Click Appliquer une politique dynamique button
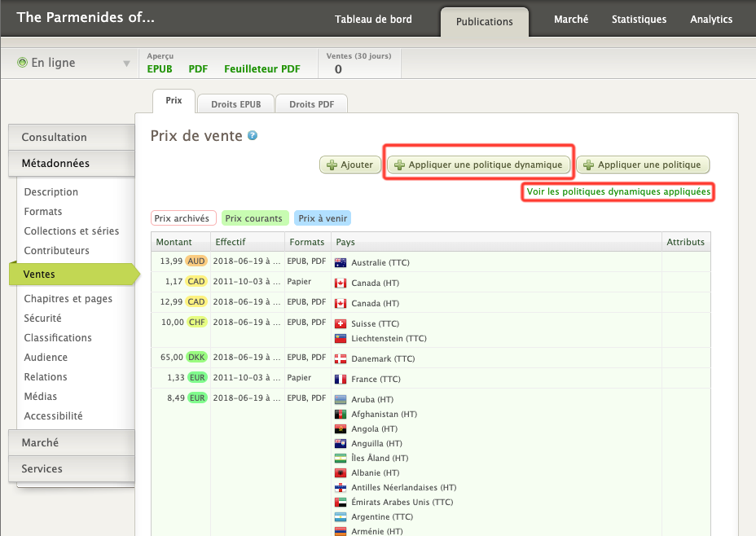 point(479,165)
